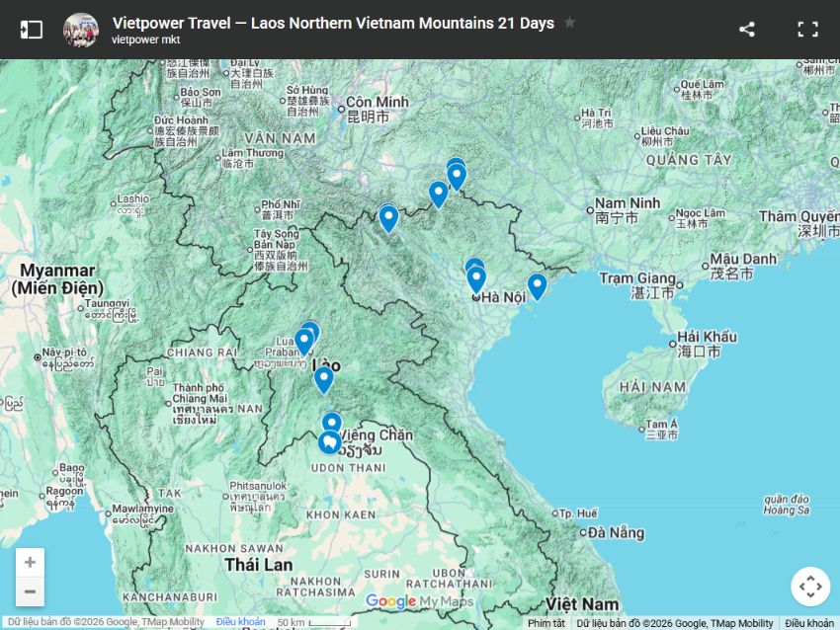Screen dimensions: 840x630
Task: Click the Myanmar (Miến Điện) country label
Action: (x=57, y=278)
